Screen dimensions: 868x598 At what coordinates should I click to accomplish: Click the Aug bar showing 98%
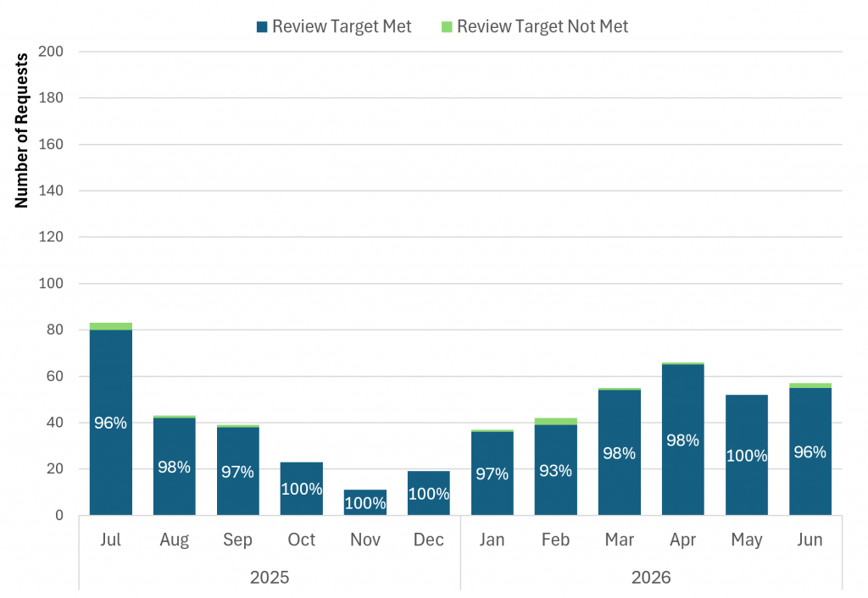coord(175,467)
